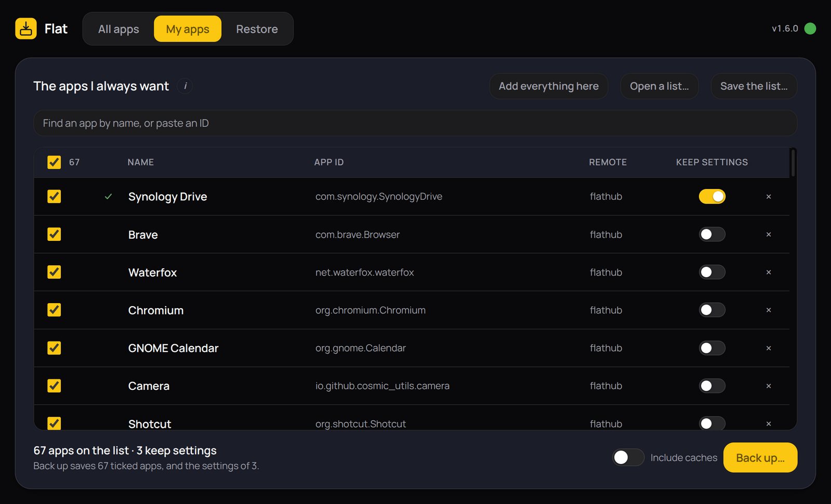831x504 pixels.
Task: Untick the Synology Drive checkbox
Action: pyautogui.click(x=54, y=196)
